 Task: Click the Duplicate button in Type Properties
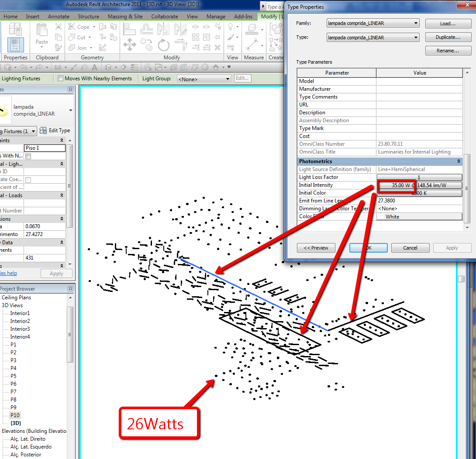click(x=448, y=37)
